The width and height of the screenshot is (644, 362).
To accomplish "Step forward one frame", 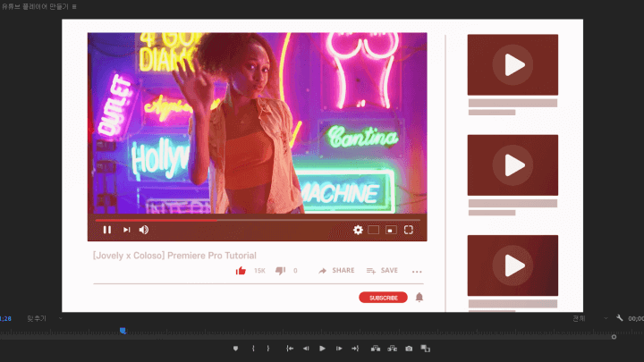I will pyautogui.click(x=339, y=349).
